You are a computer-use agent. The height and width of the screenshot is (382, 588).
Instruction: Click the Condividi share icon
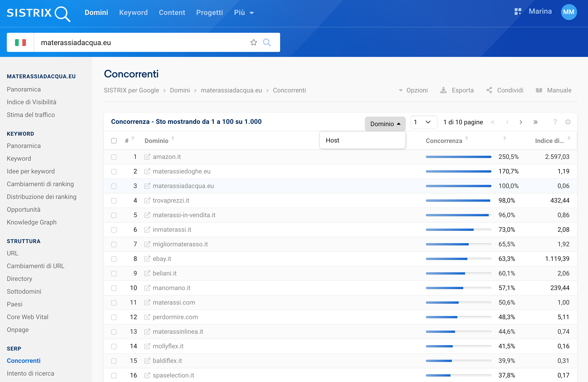(489, 90)
